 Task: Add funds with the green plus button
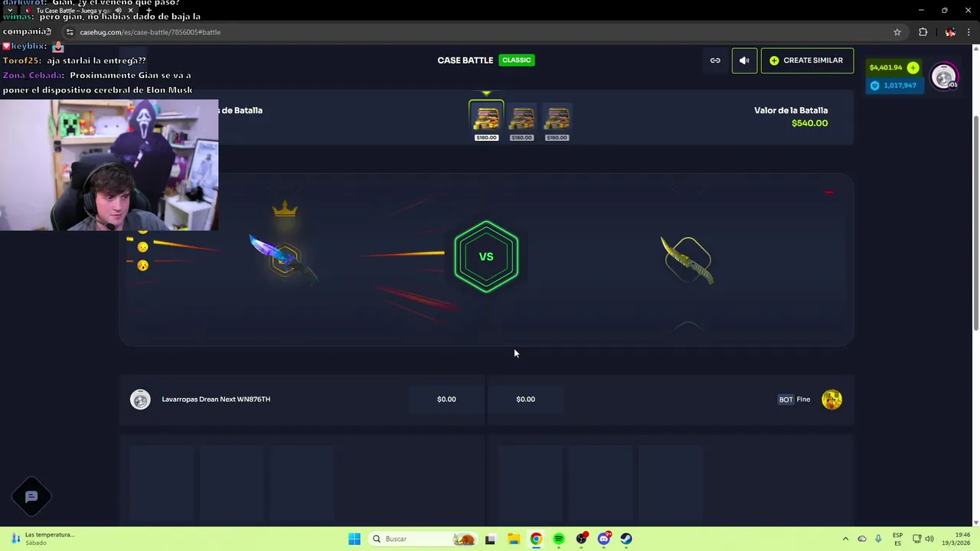(913, 67)
